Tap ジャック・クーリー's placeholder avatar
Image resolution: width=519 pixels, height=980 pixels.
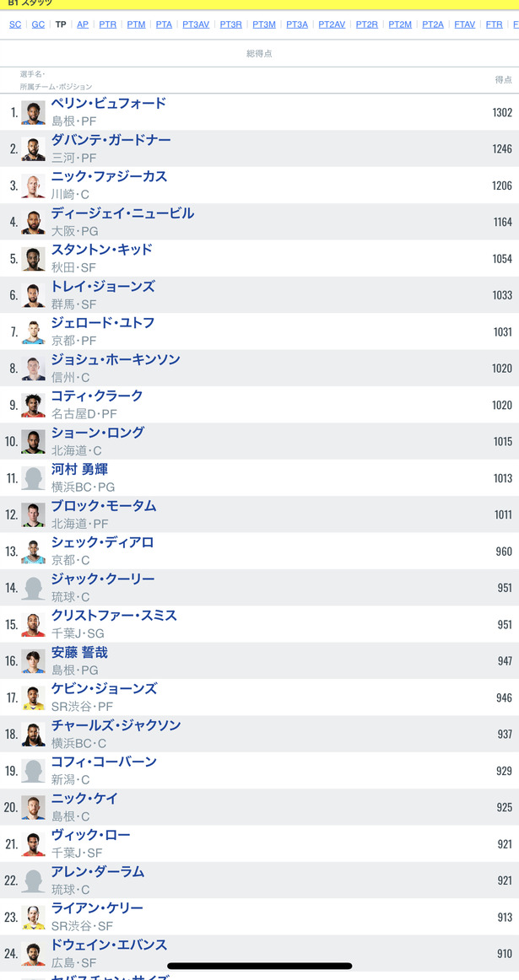coord(33,588)
